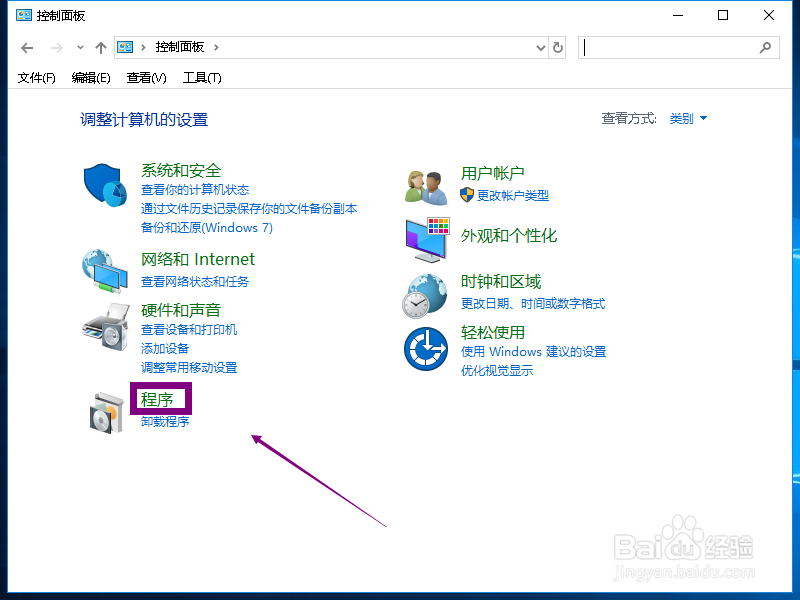This screenshot has width=800, height=600.
Task: Open the 类别 view mode dropdown
Action: click(689, 118)
